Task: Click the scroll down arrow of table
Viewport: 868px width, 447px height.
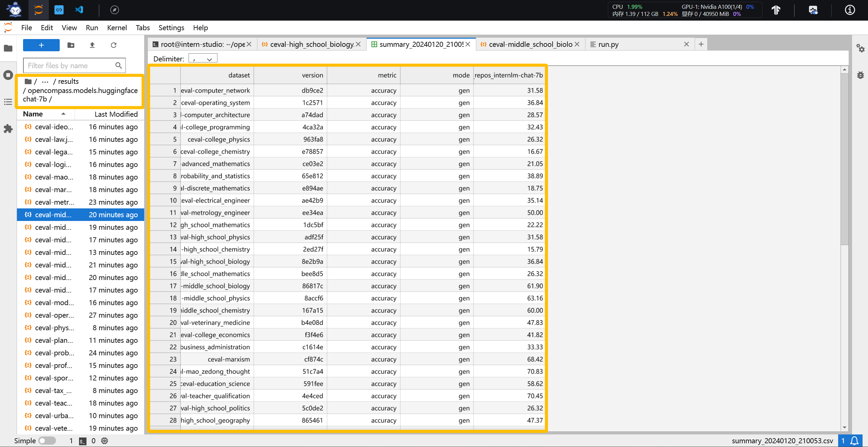Action: point(845,427)
